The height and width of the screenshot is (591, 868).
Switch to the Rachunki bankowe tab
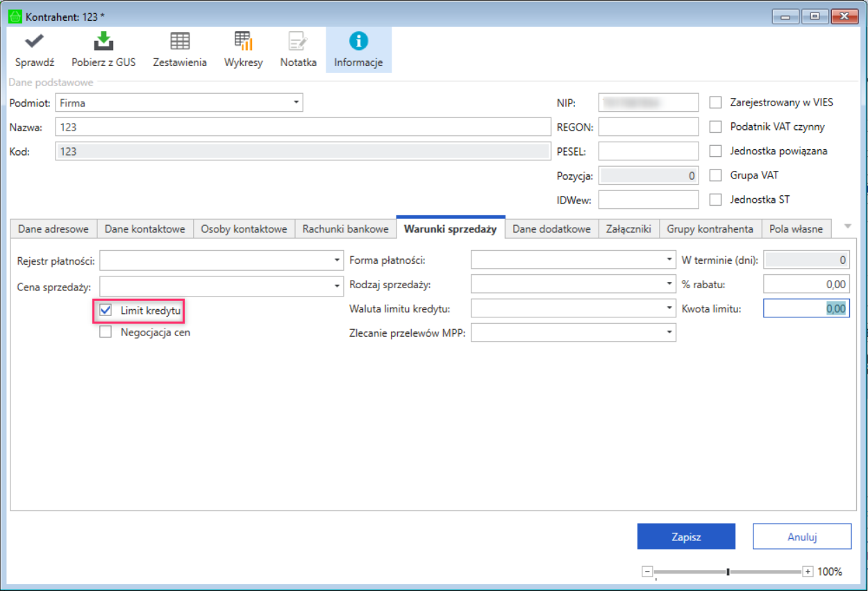[345, 228]
